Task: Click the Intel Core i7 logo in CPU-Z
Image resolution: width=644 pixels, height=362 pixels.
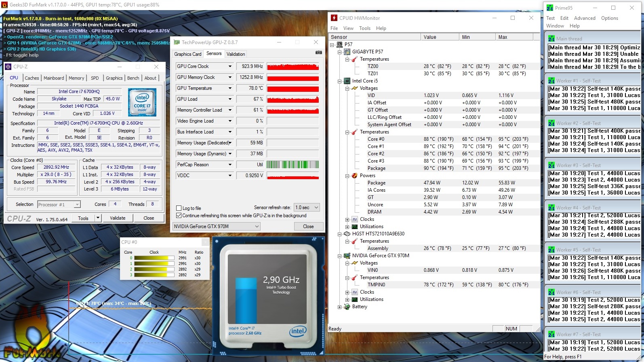Action: (142, 102)
